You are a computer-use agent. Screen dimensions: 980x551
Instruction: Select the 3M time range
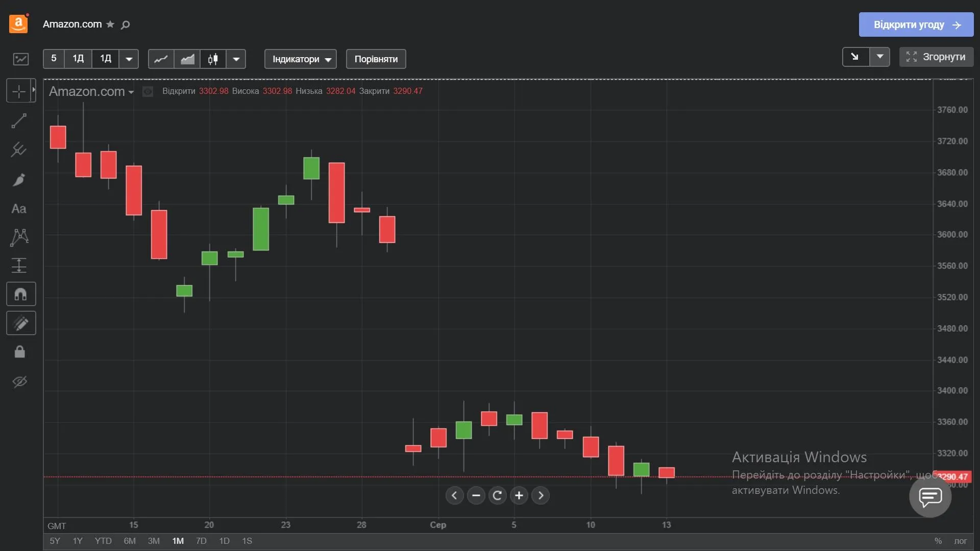(x=154, y=541)
